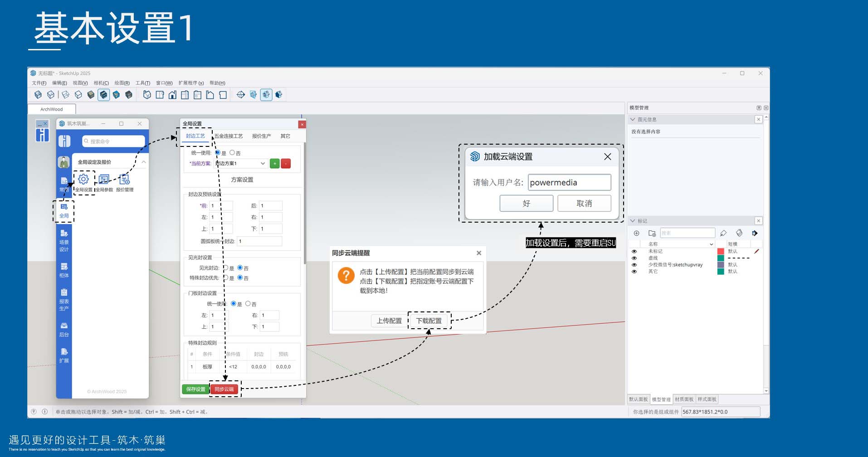Click the 下载配置 button
The width and height of the screenshot is (868, 457).
429,321
